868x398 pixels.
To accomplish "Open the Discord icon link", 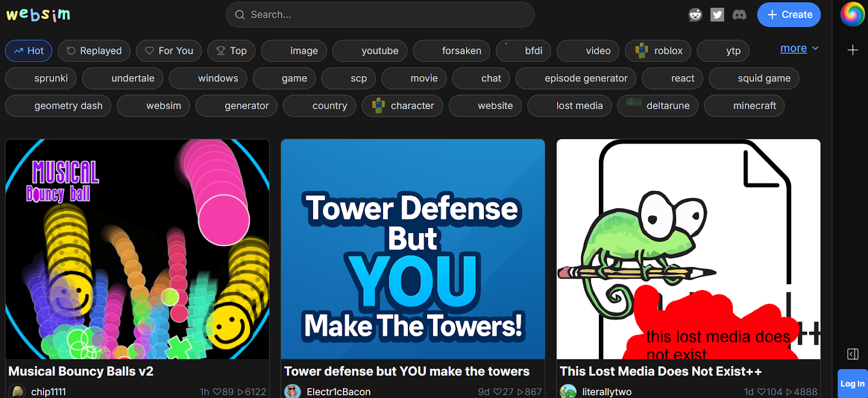I will coord(739,15).
